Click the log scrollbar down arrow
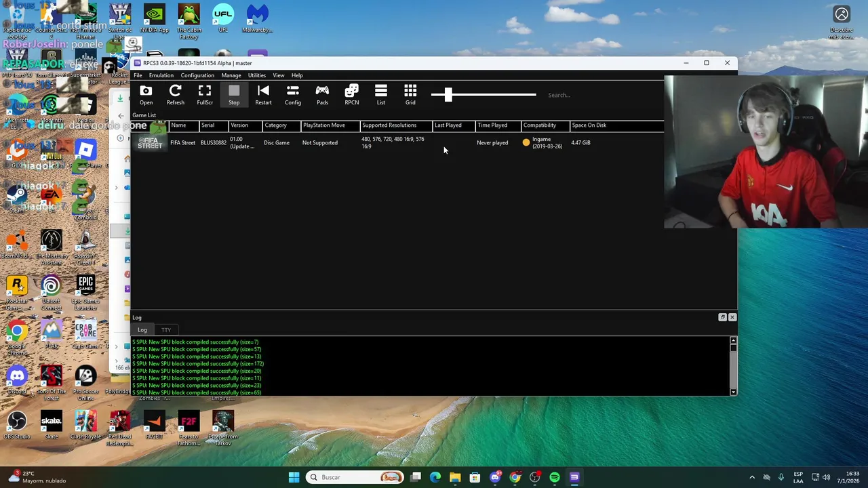 (x=733, y=392)
